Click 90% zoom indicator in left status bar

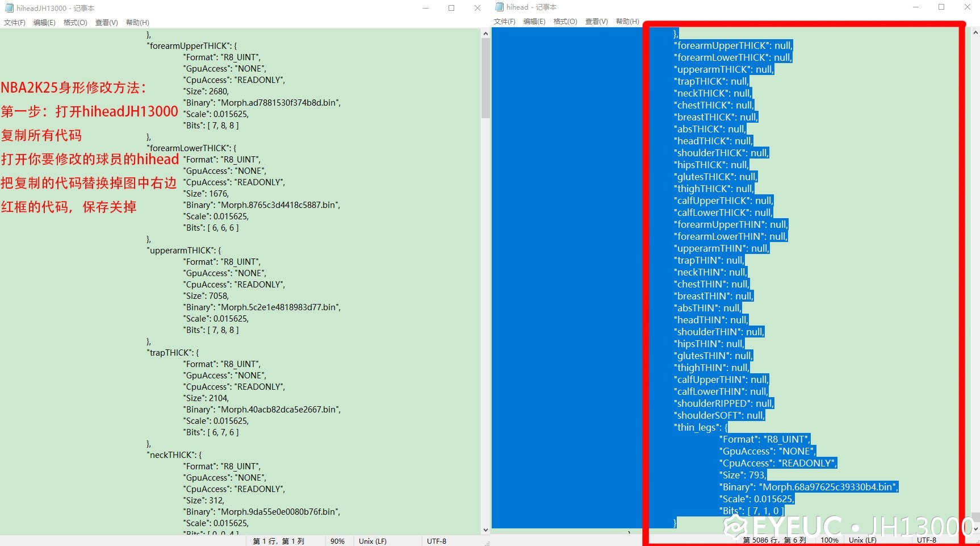pyautogui.click(x=337, y=541)
